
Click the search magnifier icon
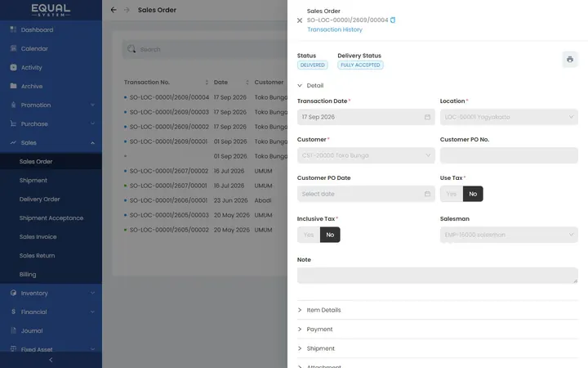(131, 49)
